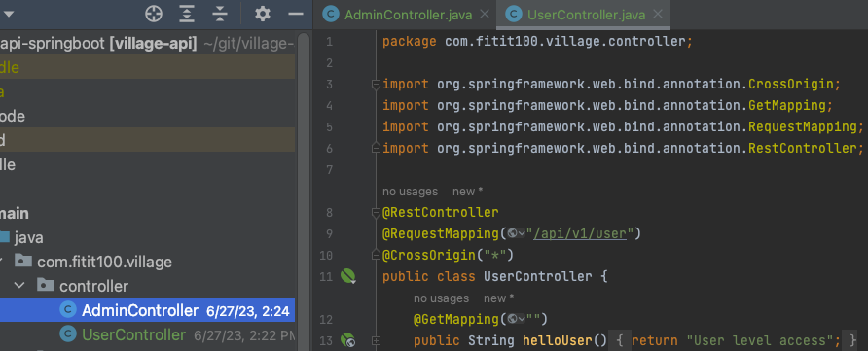This screenshot has width=868, height=351.
Task: Fold the class annotations at line 8
Action: [376, 212]
